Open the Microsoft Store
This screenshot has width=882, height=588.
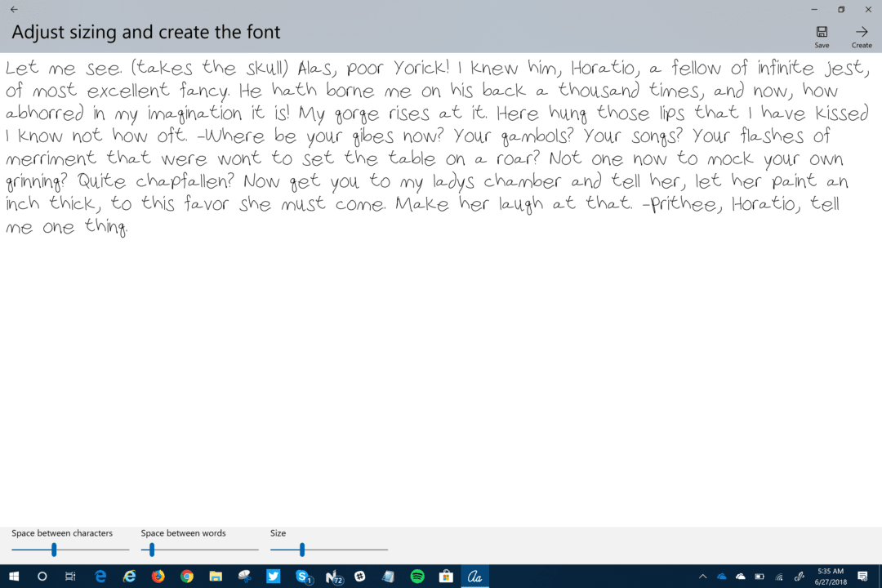click(x=445, y=577)
